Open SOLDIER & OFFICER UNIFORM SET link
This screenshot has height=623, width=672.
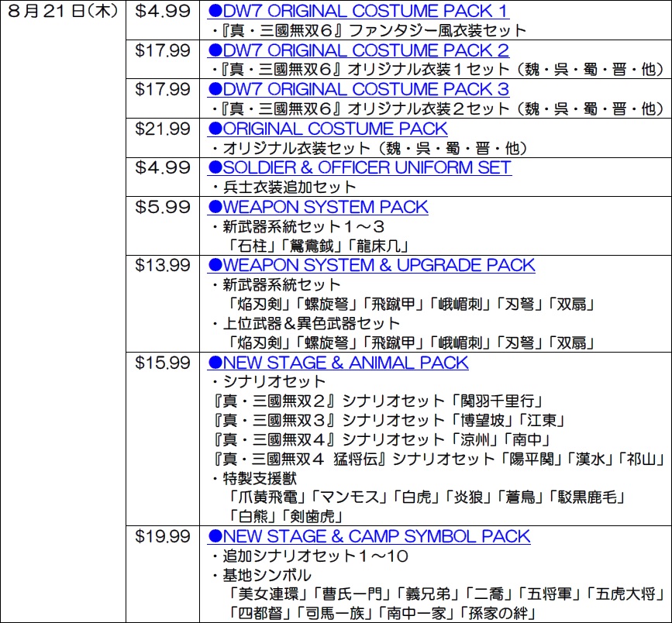360,167
